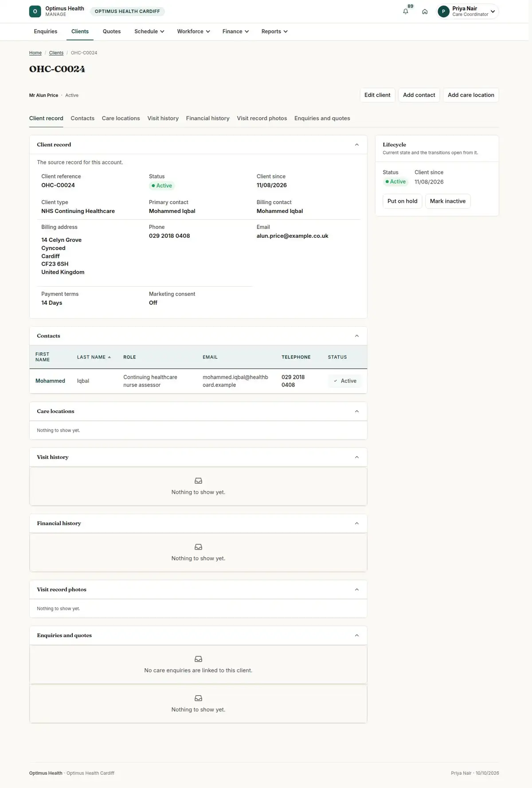Collapse the Enquiries and quotes panel
Image resolution: width=532 pixels, height=788 pixels.
pyautogui.click(x=357, y=635)
